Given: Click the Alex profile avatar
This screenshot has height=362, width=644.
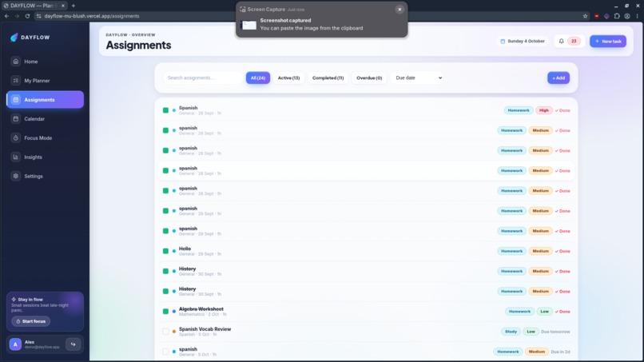Looking at the screenshot, I should (x=16, y=344).
